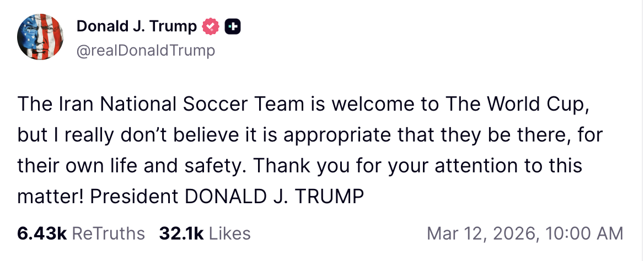The width and height of the screenshot is (644, 261).
Task: View the 32.1k Likes list
Action: (x=205, y=233)
